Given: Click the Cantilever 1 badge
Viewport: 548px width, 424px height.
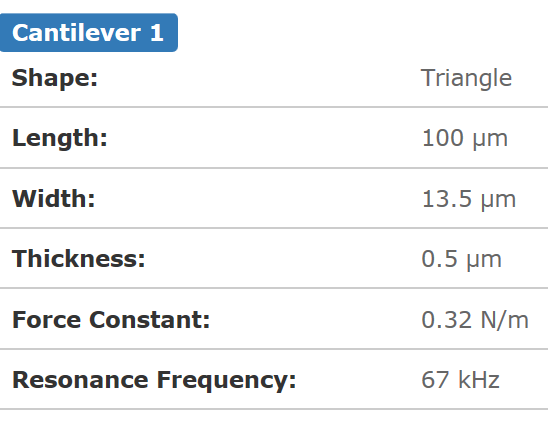Looking at the screenshot, I should pyautogui.click(x=88, y=33).
